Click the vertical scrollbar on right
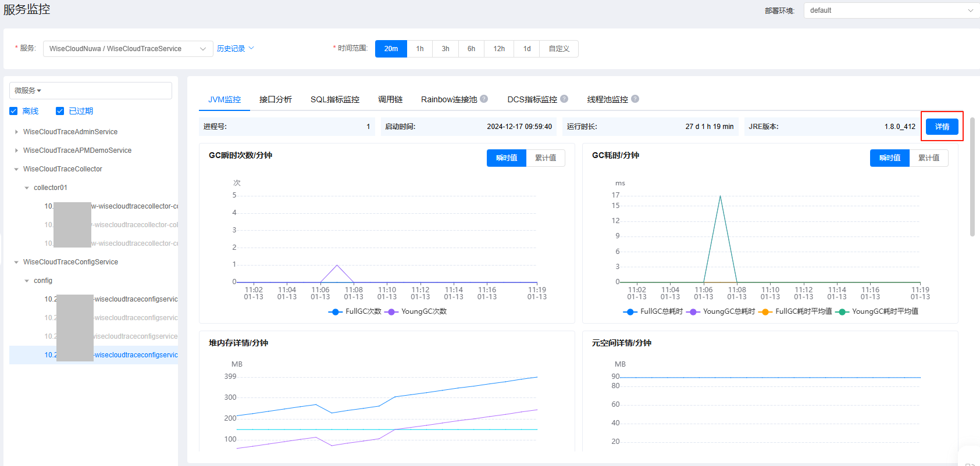Image resolution: width=980 pixels, height=466 pixels. click(972, 177)
